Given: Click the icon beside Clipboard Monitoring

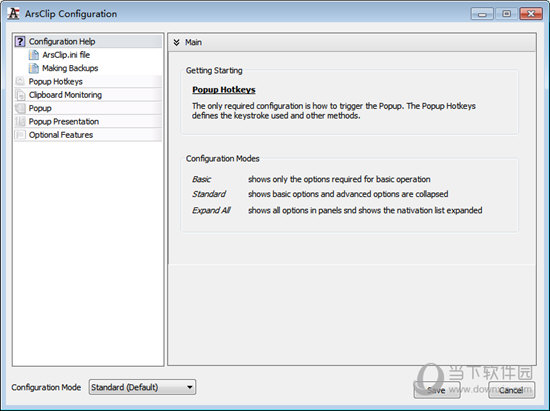Looking at the screenshot, I should 20,95.
